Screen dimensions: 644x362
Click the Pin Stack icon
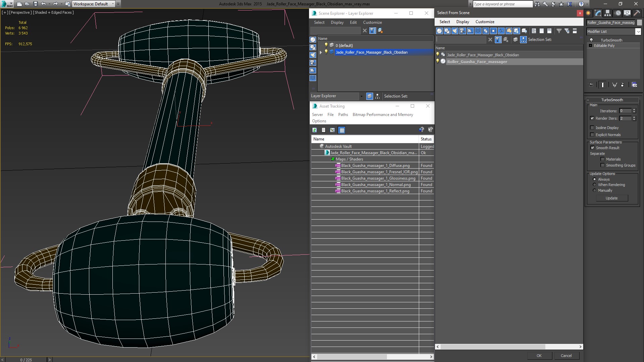[x=591, y=85]
